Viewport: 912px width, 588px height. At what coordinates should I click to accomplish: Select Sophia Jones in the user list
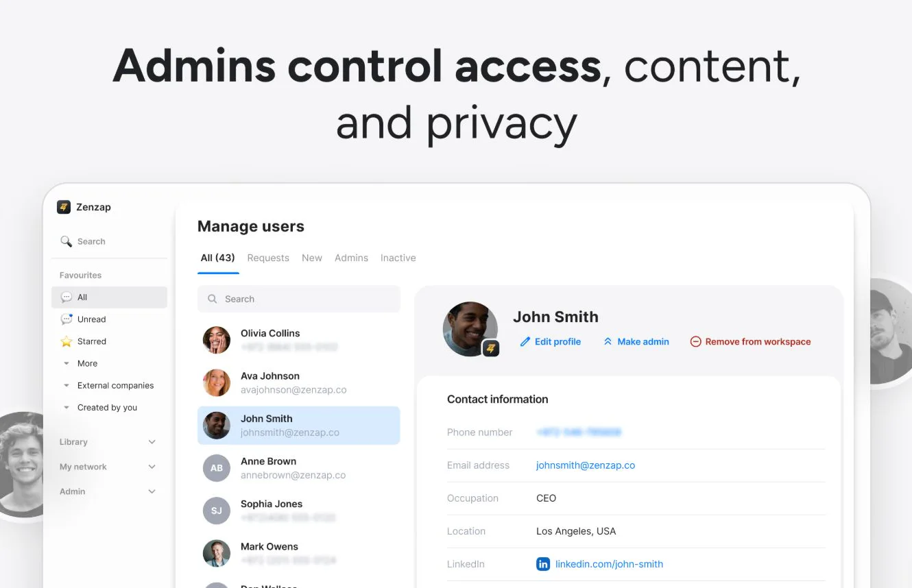click(x=298, y=511)
